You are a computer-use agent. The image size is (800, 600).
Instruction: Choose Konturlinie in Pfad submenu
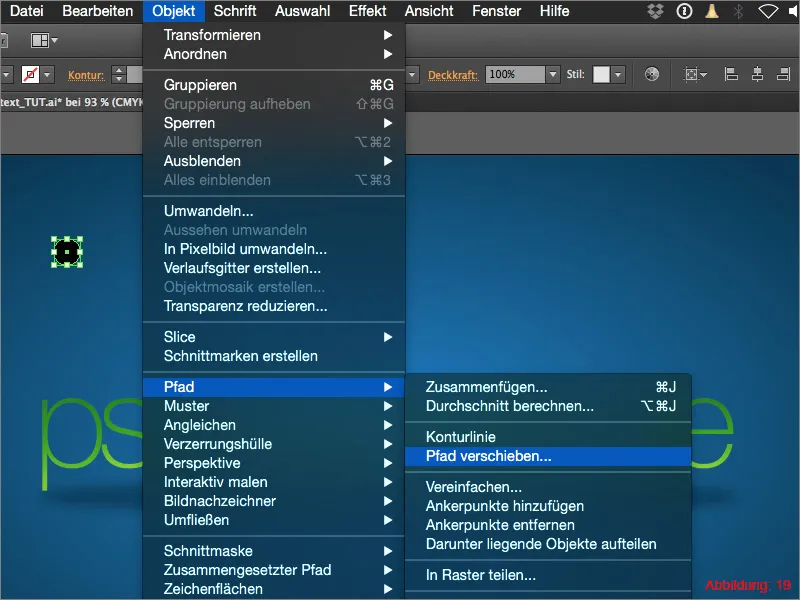click(x=548, y=437)
